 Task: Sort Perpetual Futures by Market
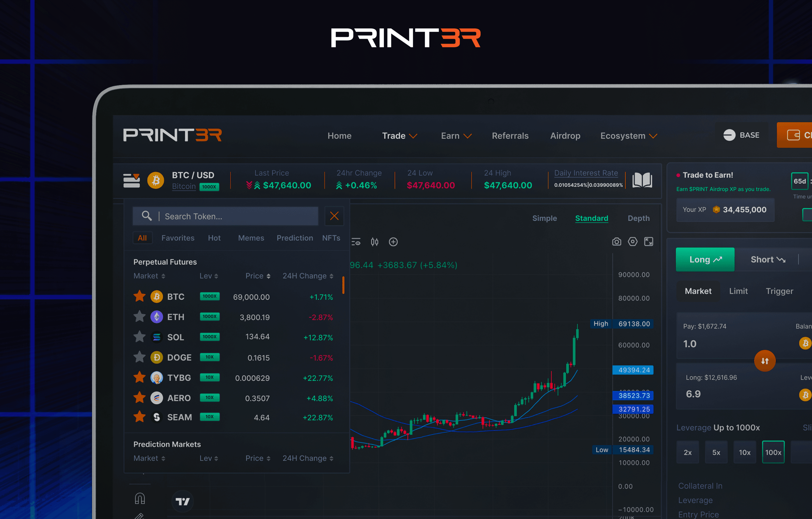point(149,276)
